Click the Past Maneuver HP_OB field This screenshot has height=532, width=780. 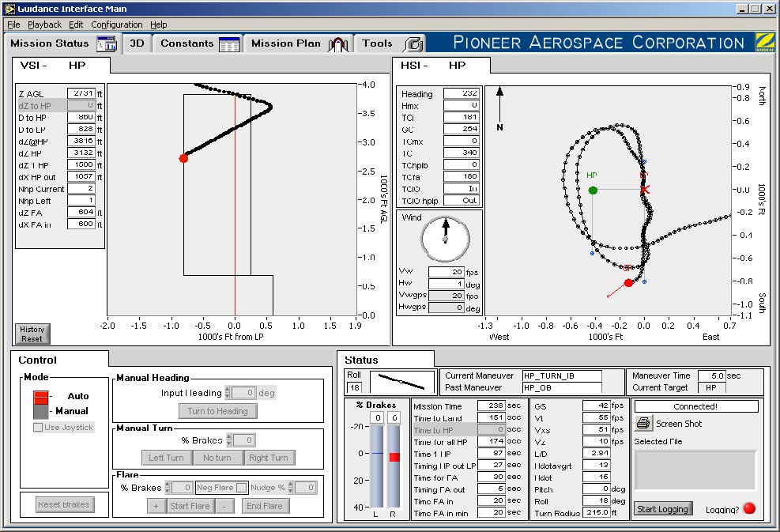click(x=562, y=387)
